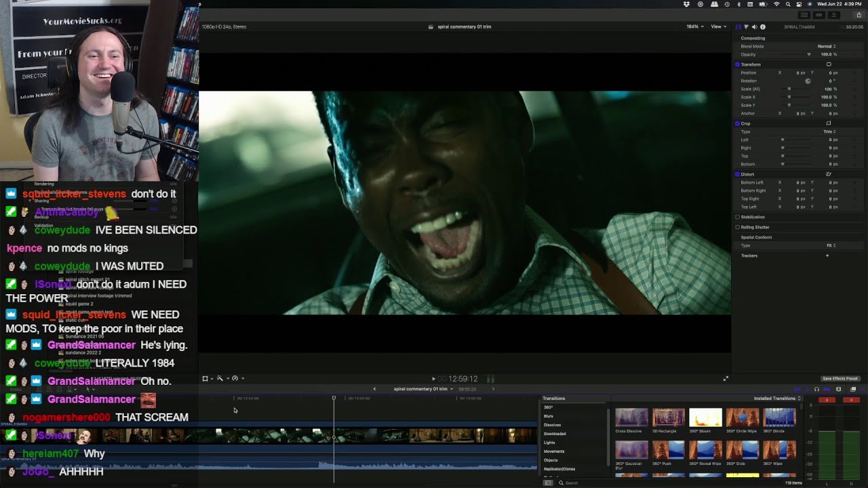Open the retime speedometer menu
This screenshot has height=488, width=868.
(235, 378)
